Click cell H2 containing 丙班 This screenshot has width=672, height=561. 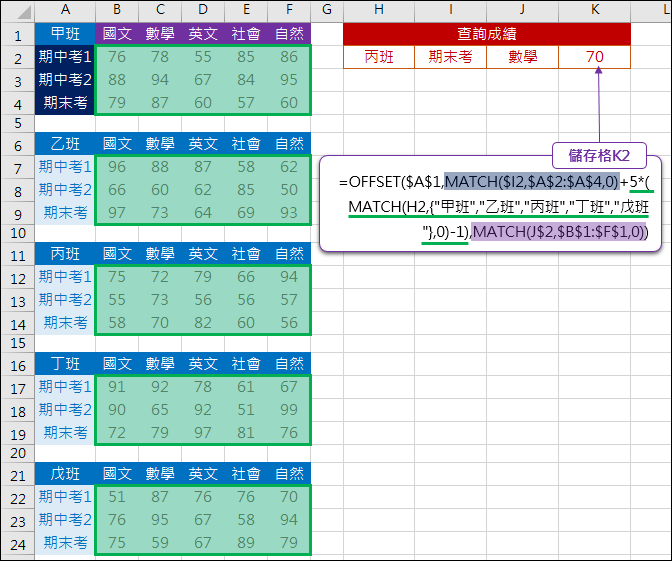pyautogui.click(x=379, y=57)
